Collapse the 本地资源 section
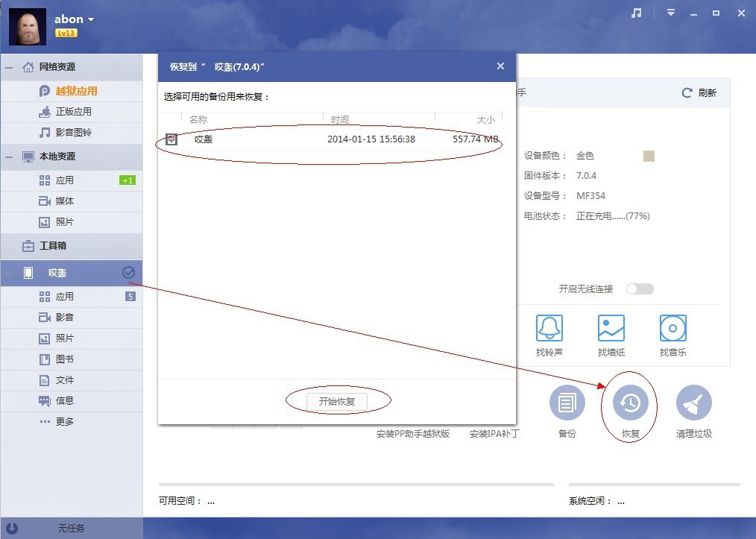The image size is (756, 539). [x=9, y=157]
